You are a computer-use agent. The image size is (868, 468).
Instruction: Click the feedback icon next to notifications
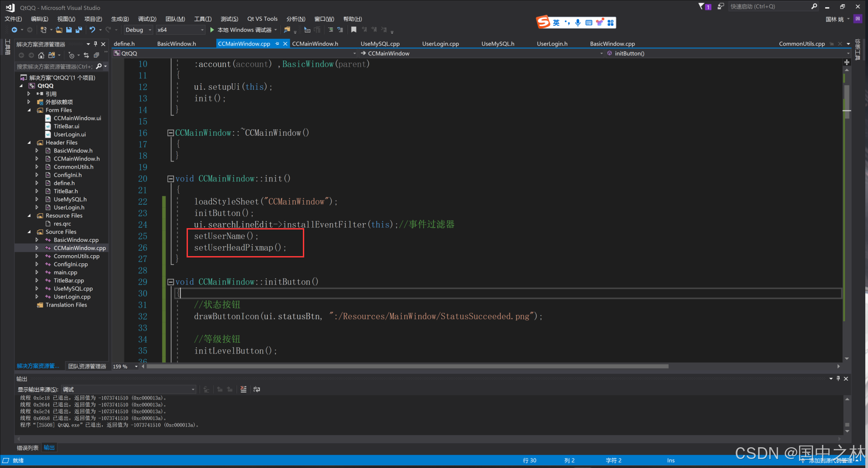(721, 6)
